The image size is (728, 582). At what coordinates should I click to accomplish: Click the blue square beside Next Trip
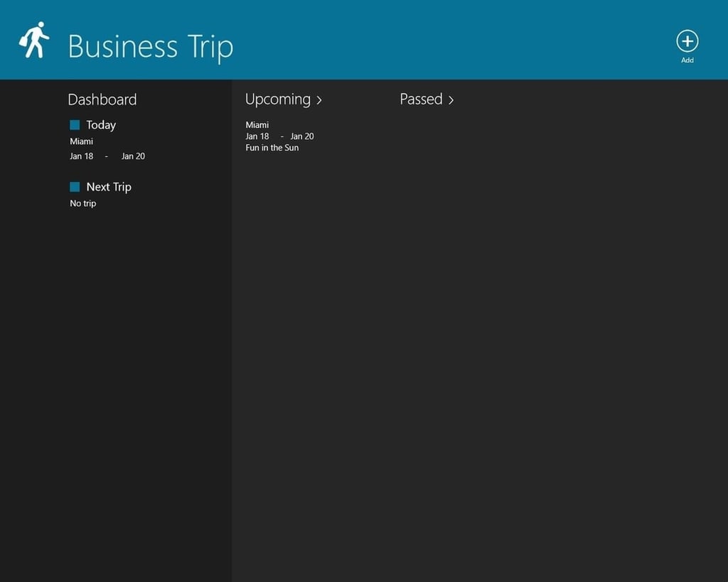point(75,187)
